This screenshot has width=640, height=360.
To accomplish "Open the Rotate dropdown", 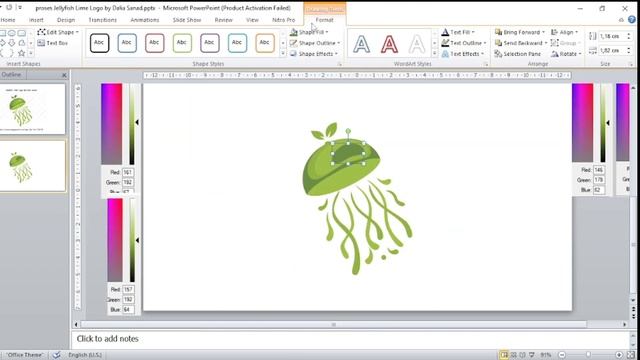I will 566,54.
